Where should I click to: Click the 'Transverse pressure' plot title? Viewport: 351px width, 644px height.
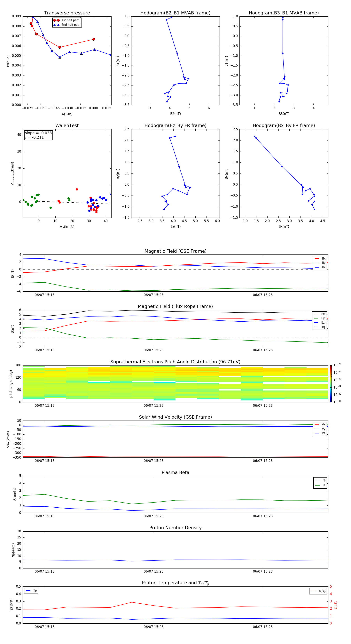[67, 13]
